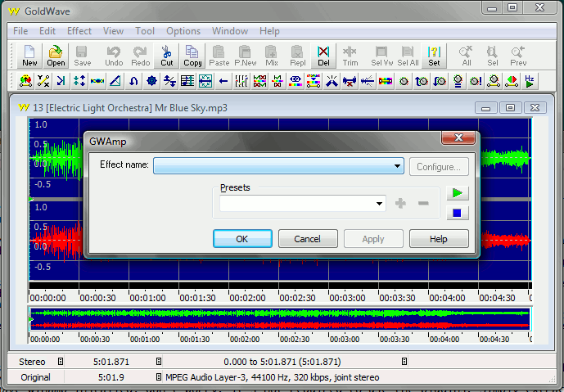This screenshot has width=564, height=392.
Task: Expand the Effect name dropdown
Action: pyautogui.click(x=397, y=166)
